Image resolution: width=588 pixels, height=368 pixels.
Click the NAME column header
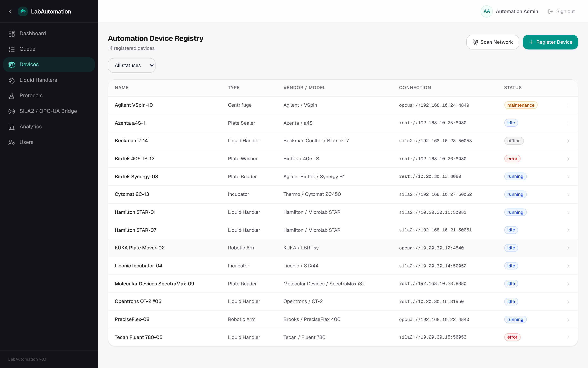[121, 88]
